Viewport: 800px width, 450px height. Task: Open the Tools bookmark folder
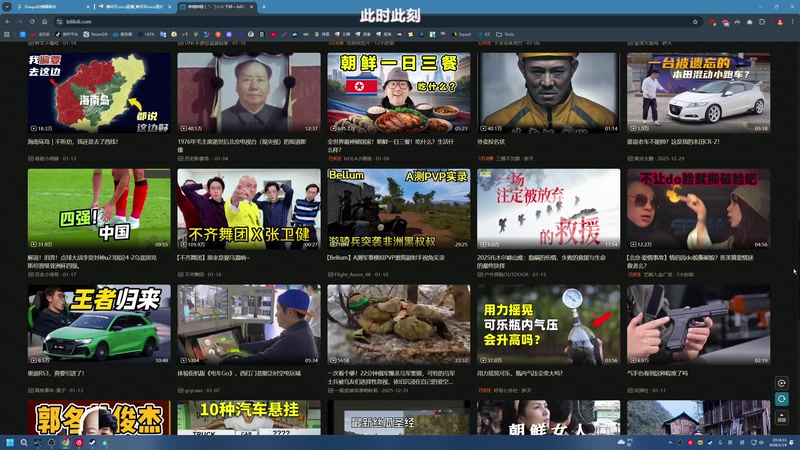(x=505, y=34)
